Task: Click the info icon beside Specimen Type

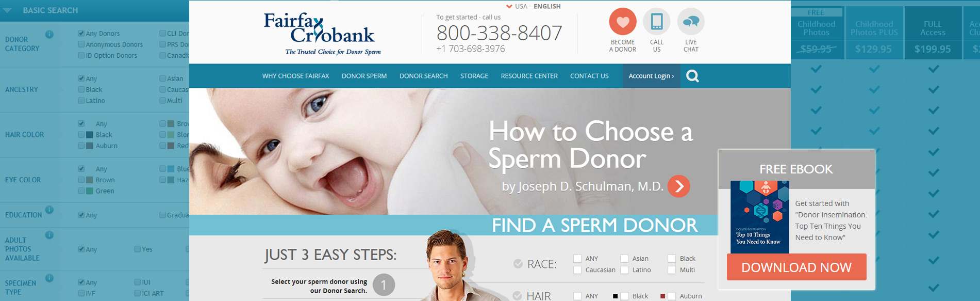Action: 49,278
